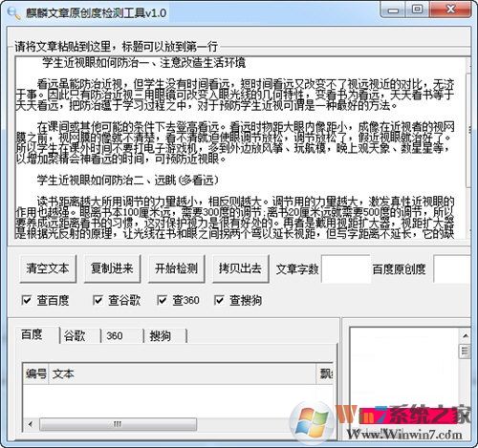Disable the 查搜狗 checkbox
Image resolution: width=478 pixels, height=448 pixels.
tap(219, 300)
